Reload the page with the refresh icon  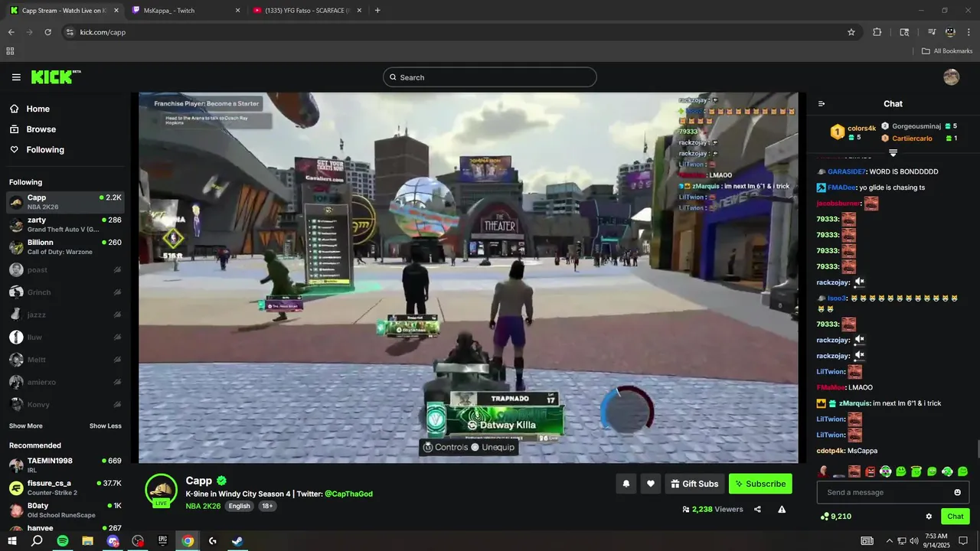pyautogui.click(x=47, y=32)
